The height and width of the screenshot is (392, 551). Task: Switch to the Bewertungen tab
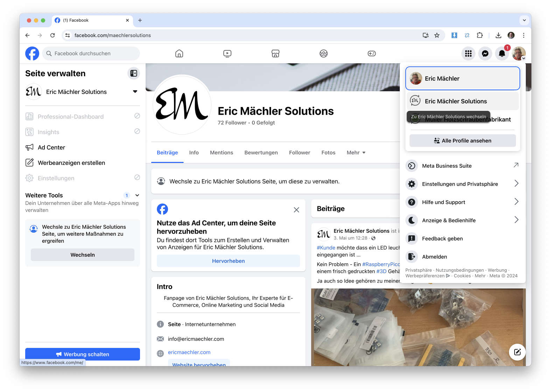pyautogui.click(x=261, y=153)
